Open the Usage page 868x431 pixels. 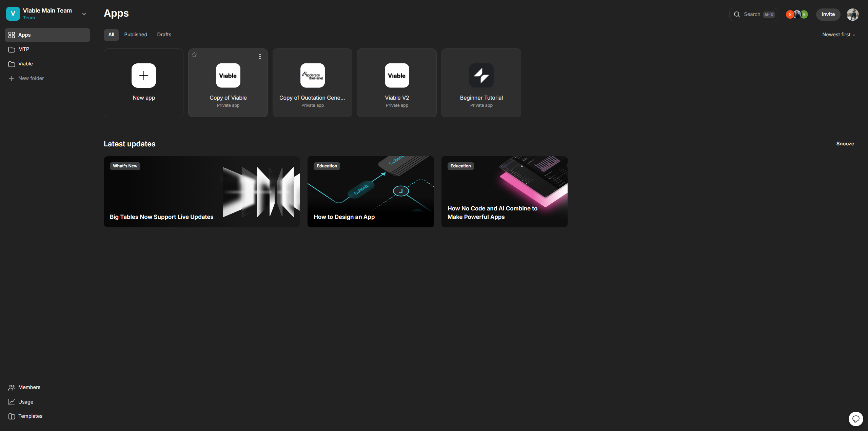coord(26,402)
